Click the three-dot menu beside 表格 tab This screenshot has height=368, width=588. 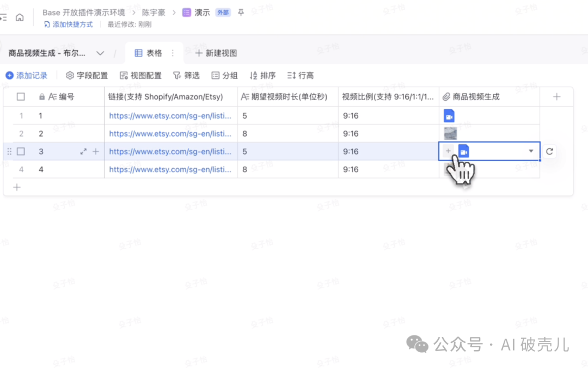coord(173,53)
